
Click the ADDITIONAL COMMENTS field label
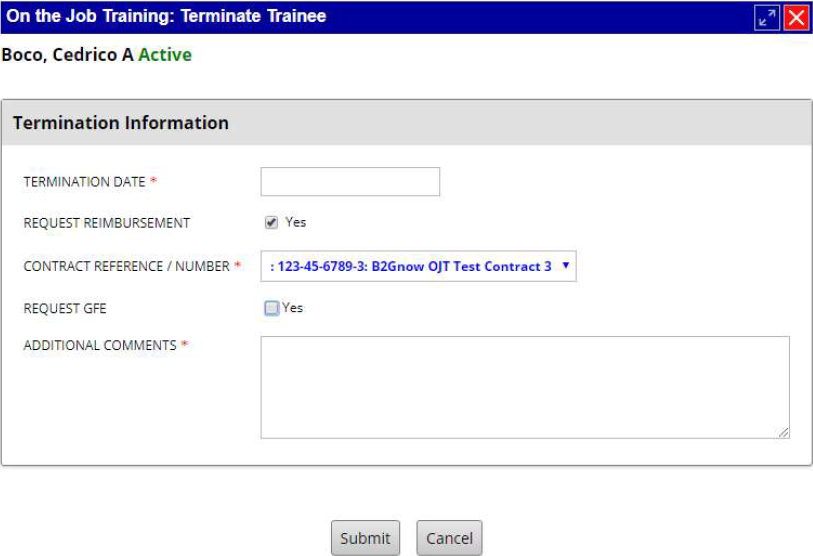(100, 346)
